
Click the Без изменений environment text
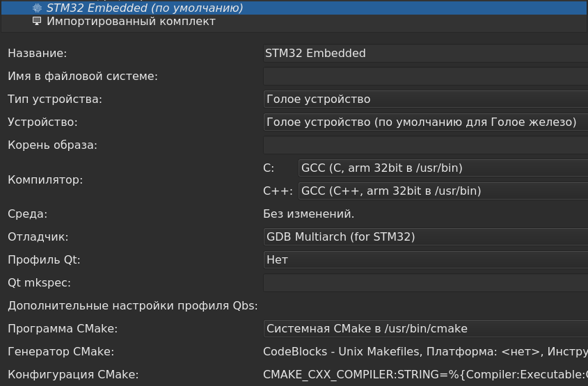tap(309, 214)
